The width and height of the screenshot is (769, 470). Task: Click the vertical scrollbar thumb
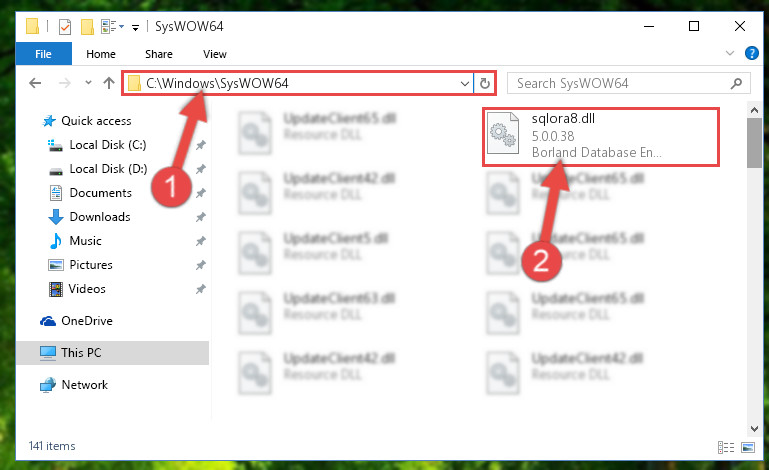(x=754, y=143)
